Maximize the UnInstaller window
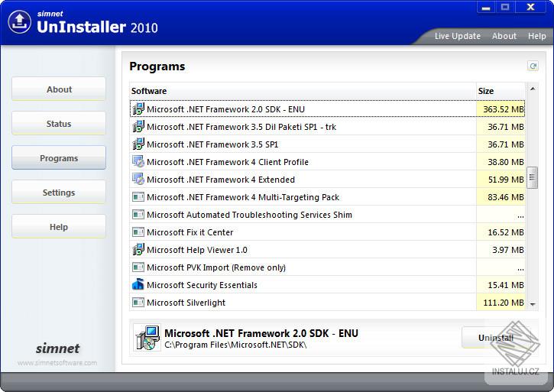Screen dimensions: 554x392 pos(505,7)
